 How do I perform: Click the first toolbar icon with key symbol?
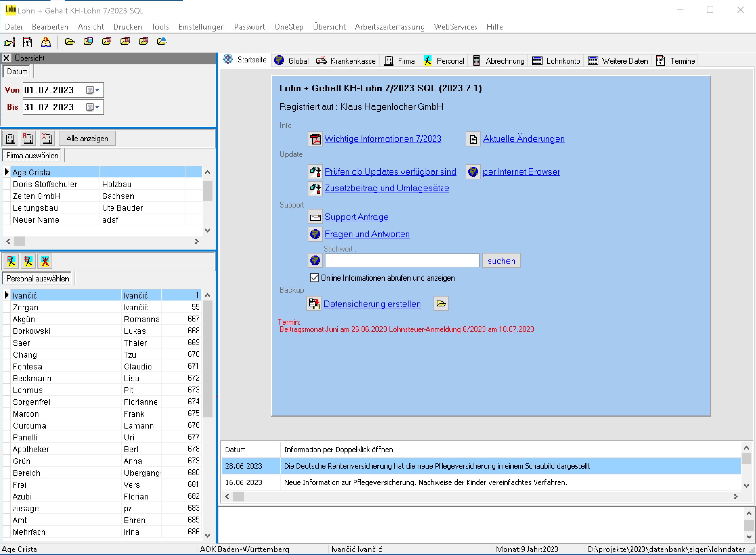(10, 42)
